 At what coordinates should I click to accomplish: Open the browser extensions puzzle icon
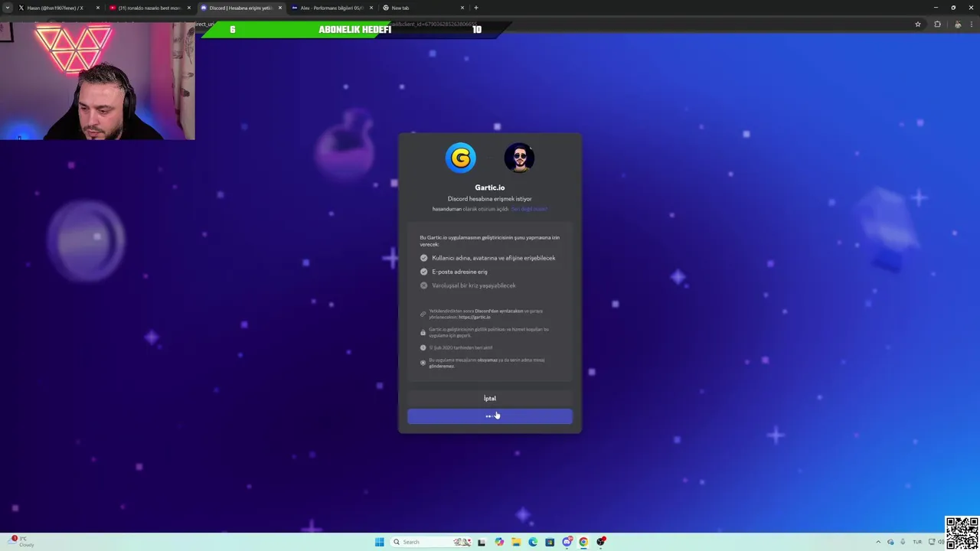point(937,24)
